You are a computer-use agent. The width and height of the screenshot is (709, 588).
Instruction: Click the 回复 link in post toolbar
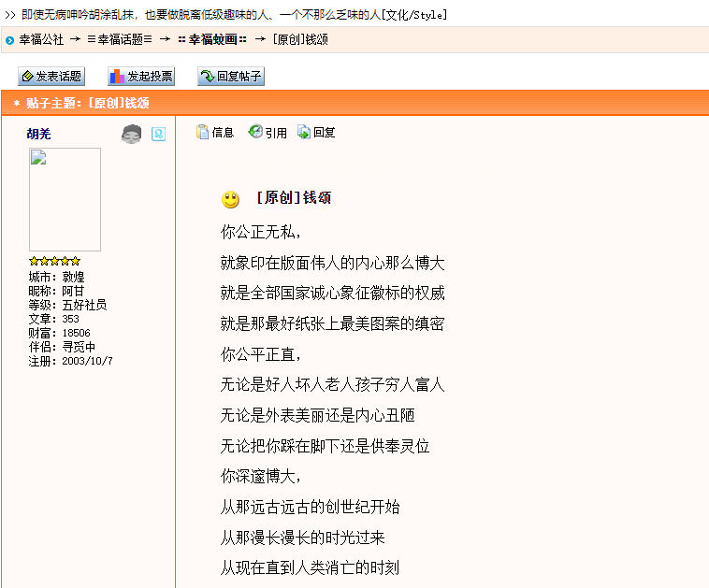click(325, 133)
